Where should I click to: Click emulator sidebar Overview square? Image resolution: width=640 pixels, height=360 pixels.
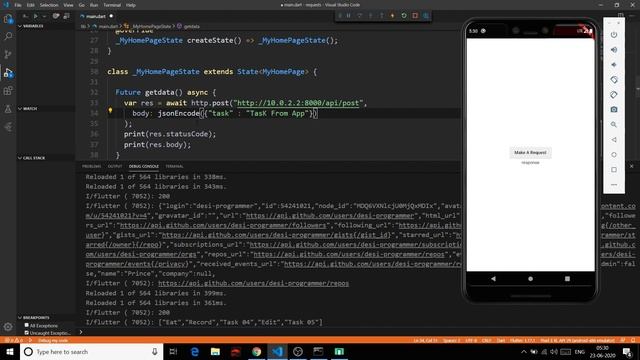[614, 169]
